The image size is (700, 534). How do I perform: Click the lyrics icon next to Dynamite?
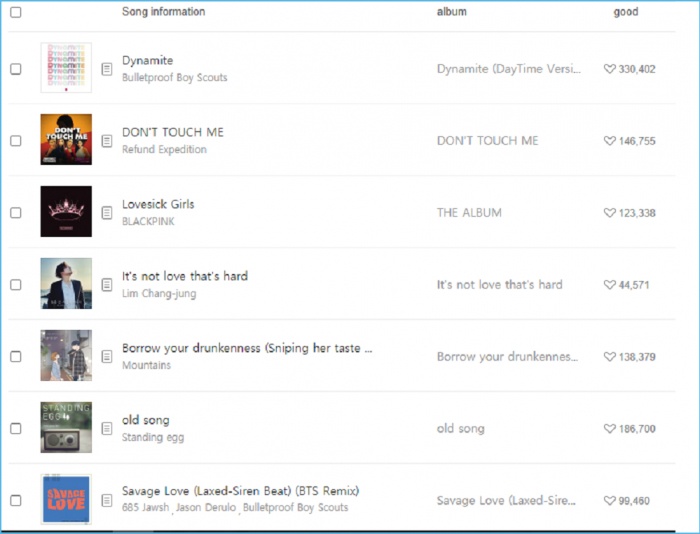pyautogui.click(x=107, y=69)
